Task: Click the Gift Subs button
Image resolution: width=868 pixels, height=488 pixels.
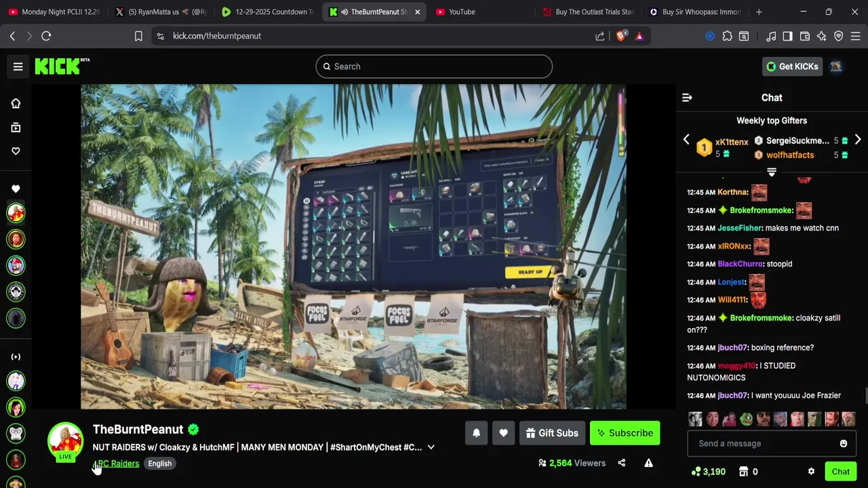Action: [551, 433]
